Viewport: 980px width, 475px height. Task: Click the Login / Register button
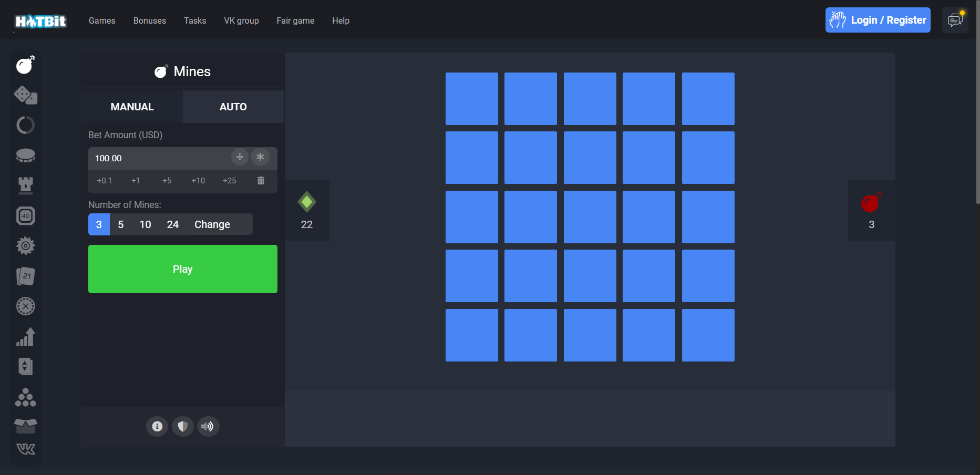click(878, 20)
